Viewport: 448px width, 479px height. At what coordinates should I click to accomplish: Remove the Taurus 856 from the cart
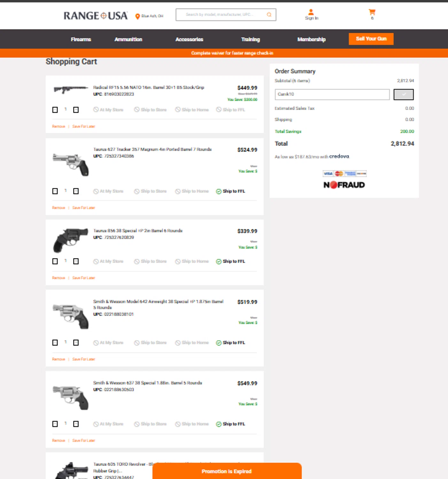58,278
